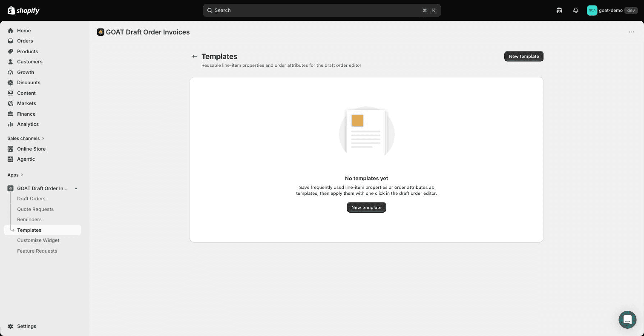Open the goat-demo account menu
Viewport: 644px width, 336px height.
(612, 10)
